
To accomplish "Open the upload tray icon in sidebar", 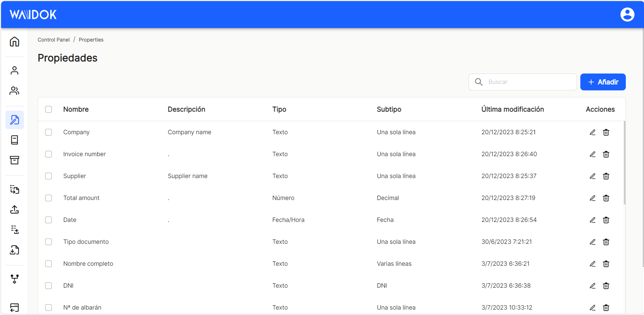I will point(14,209).
